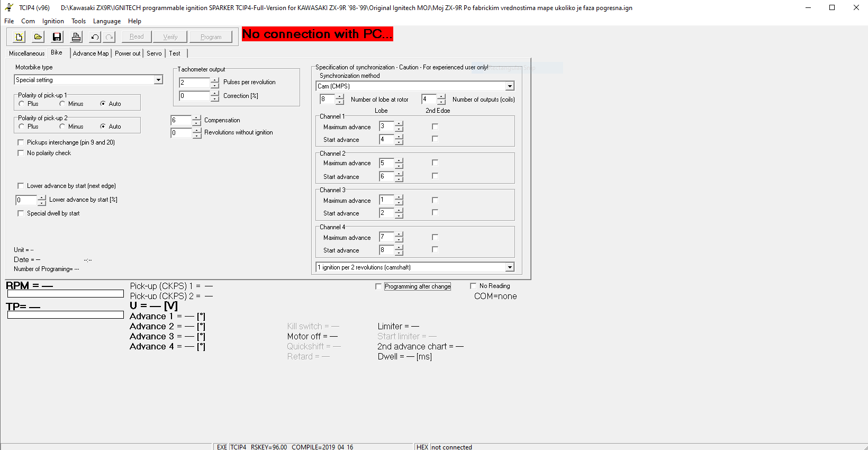This screenshot has height=450, width=868.
Task: Click the Print toolbar icon
Action: (x=76, y=37)
